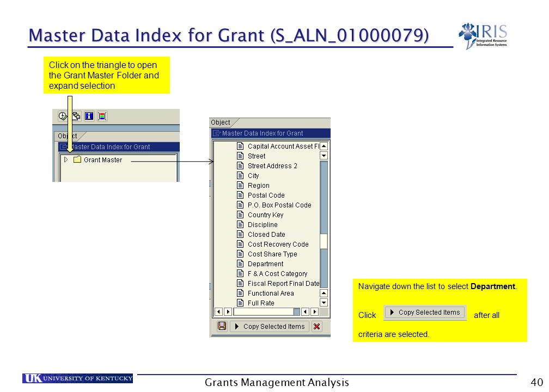The width and height of the screenshot is (549, 392).
Task: Click Master Data Index header above Grant Master
Action: pos(119,146)
